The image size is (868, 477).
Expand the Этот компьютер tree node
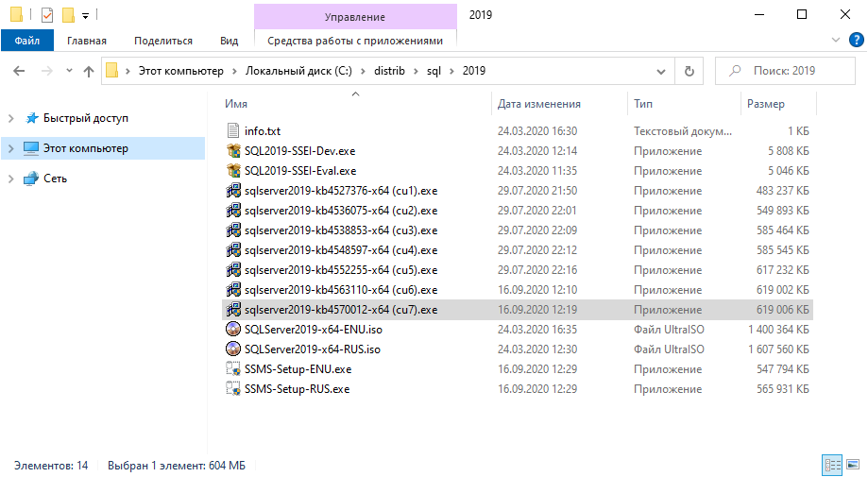(11, 148)
